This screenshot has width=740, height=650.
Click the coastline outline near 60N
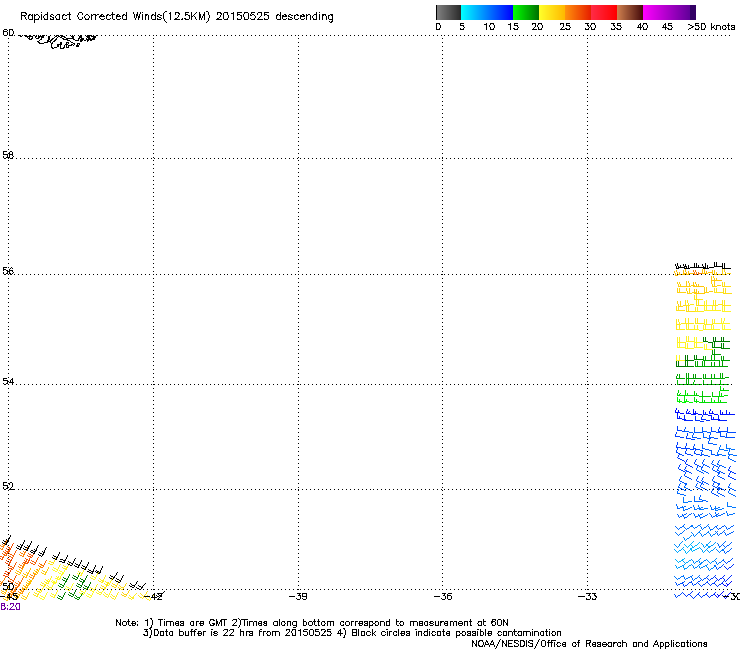[x=58, y=41]
